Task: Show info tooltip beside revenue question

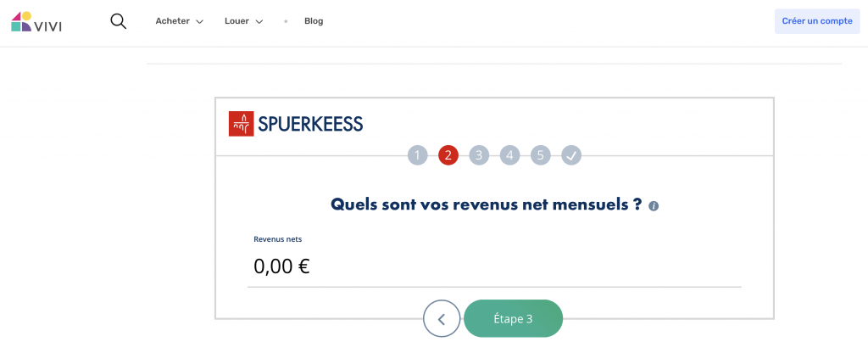Action: click(x=654, y=206)
